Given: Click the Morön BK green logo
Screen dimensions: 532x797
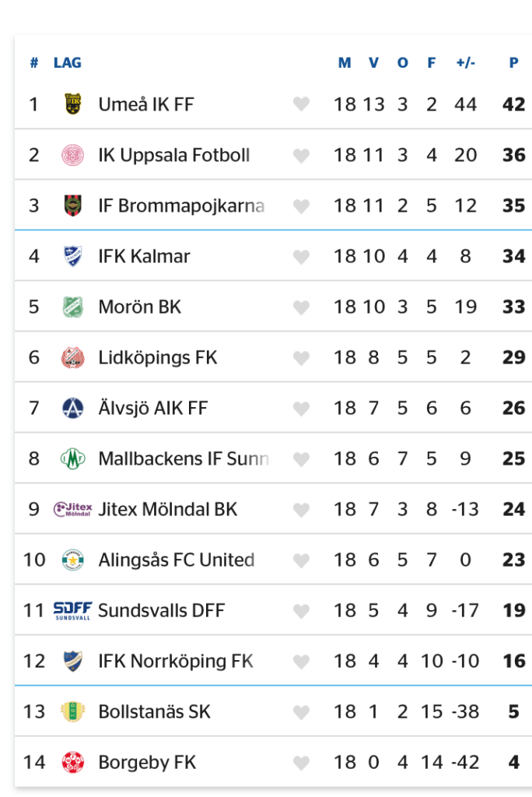Looking at the screenshot, I should (73, 307).
